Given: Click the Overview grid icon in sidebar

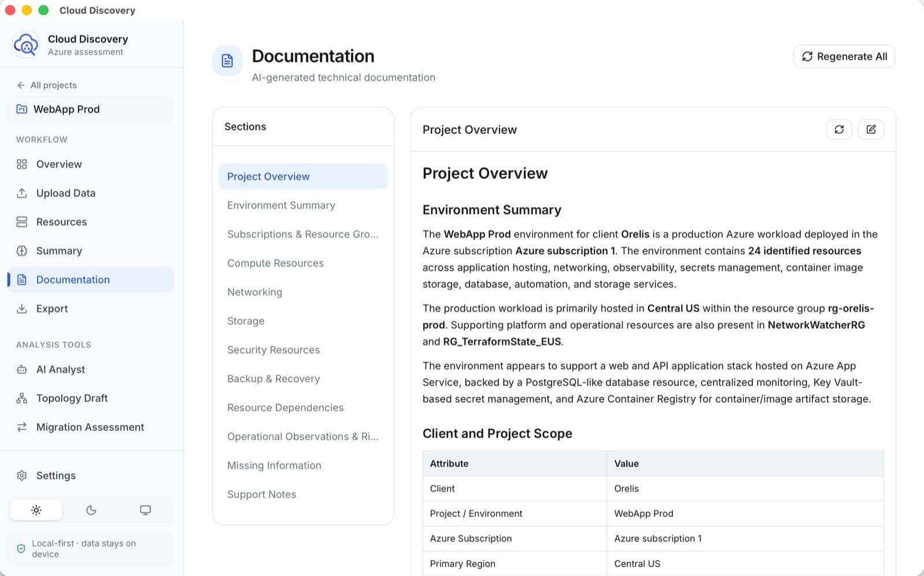Looking at the screenshot, I should [22, 164].
